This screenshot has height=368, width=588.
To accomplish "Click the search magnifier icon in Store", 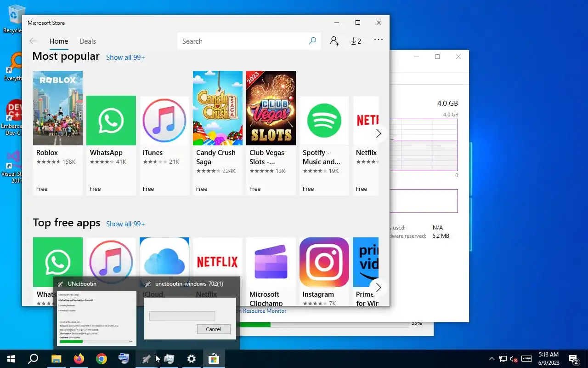I will coord(312,41).
